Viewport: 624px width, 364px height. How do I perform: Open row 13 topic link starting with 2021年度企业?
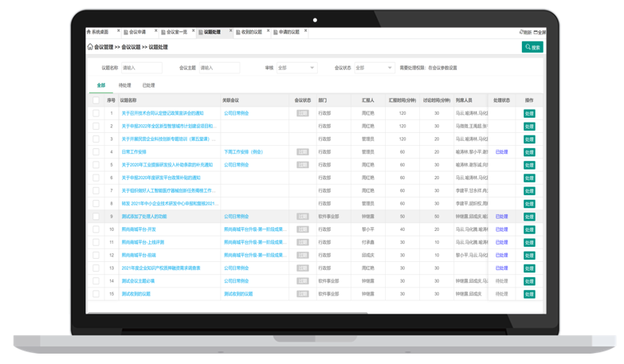tap(161, 268)
